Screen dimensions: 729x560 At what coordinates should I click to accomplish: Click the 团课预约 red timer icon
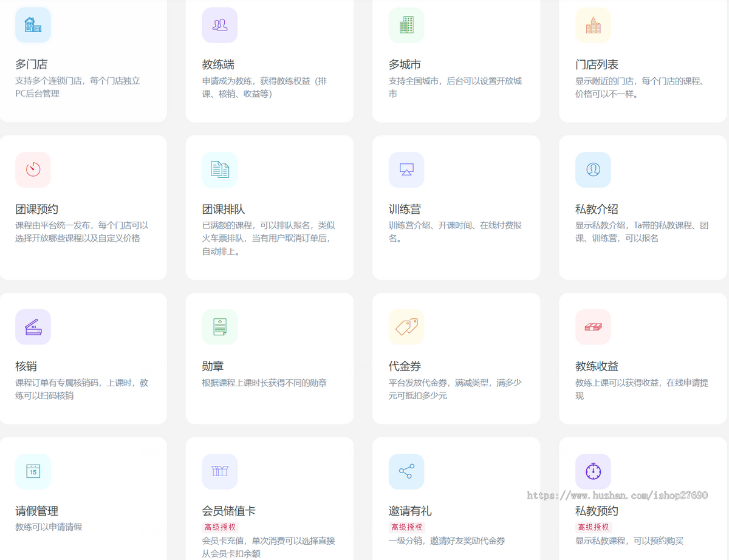point(33,169)
